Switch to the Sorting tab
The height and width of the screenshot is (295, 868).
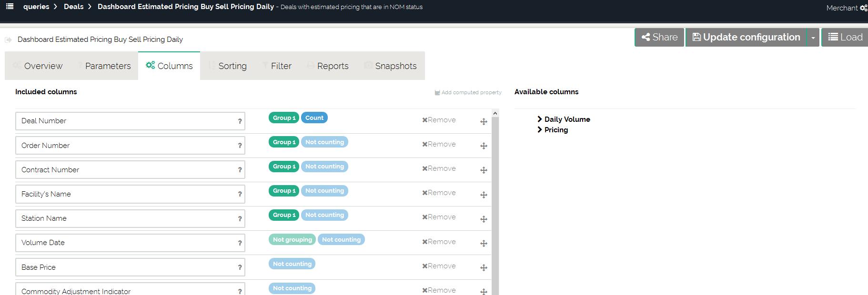tap(232, 66)
